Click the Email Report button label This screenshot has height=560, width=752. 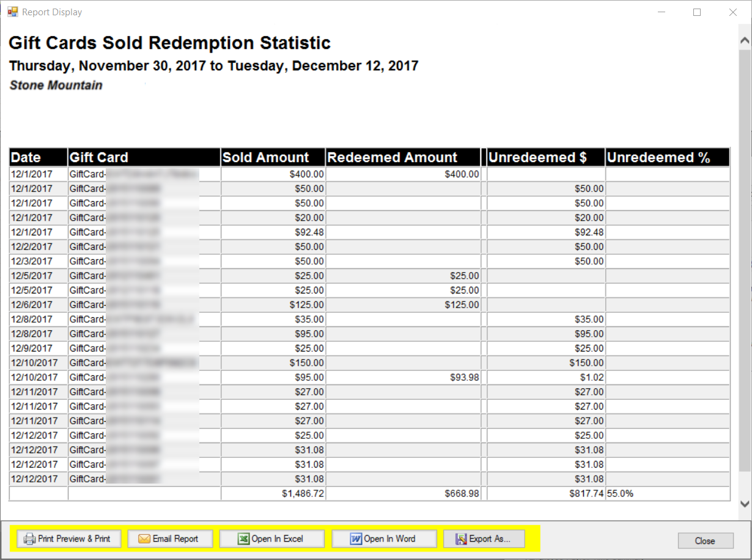coord(175,539)
